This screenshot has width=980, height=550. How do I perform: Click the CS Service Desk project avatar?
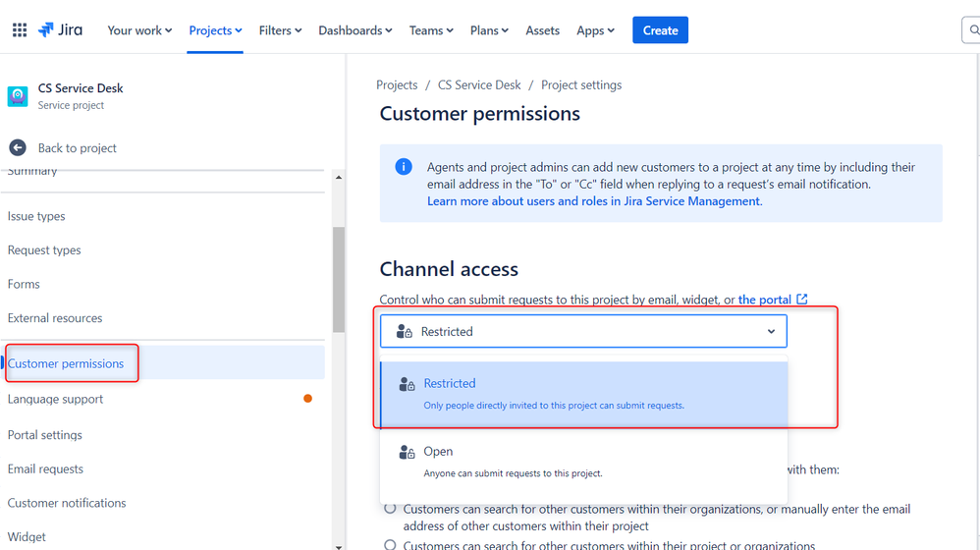click(18, 95)
